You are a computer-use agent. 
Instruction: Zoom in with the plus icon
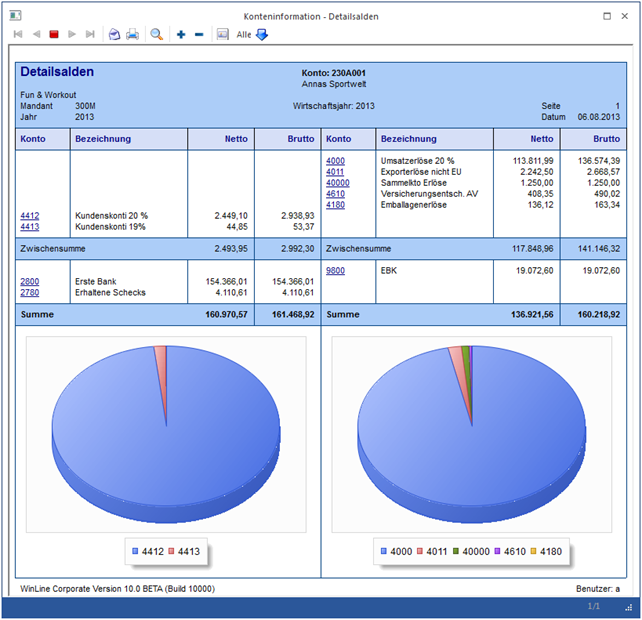tap(181, 34)
